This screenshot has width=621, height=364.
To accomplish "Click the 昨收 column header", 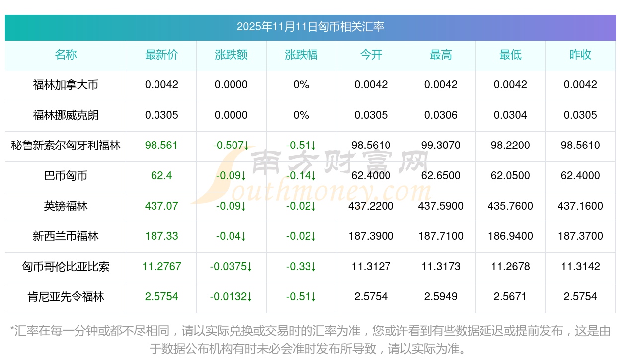I will pos(580,55).
